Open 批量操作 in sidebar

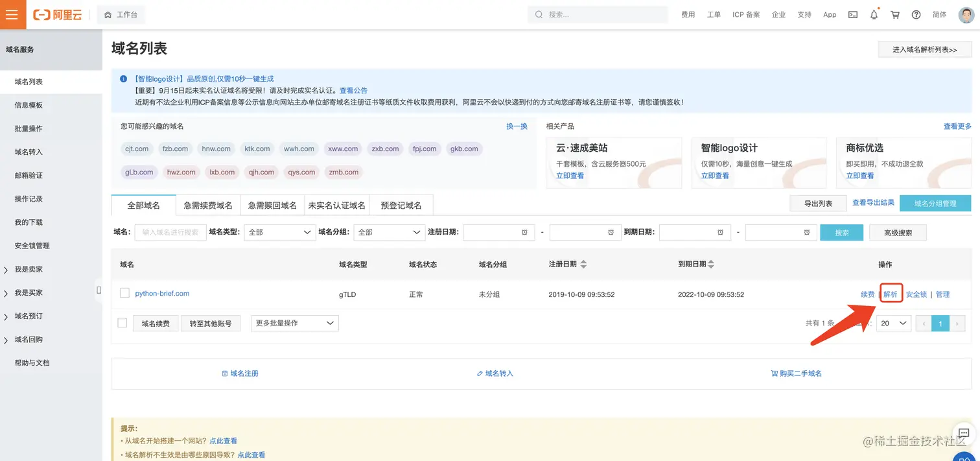click(x=29, y=128)
